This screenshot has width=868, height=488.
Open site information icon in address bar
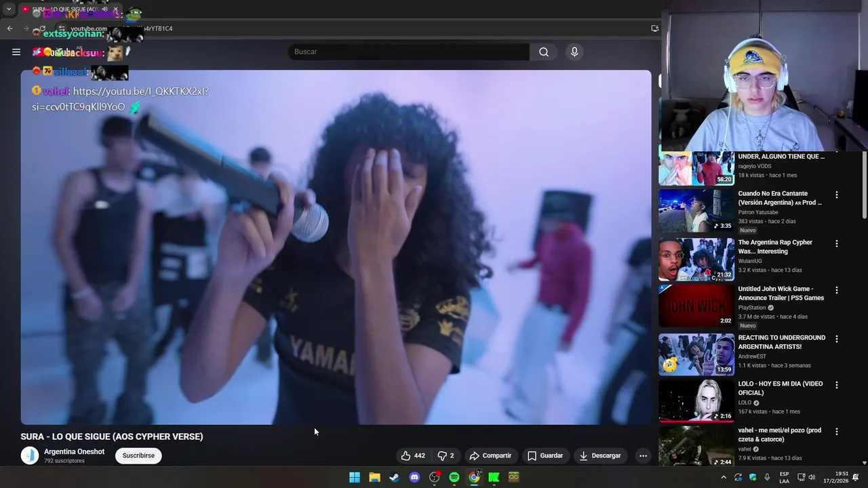pyautogui.click(x=61, y=28)
